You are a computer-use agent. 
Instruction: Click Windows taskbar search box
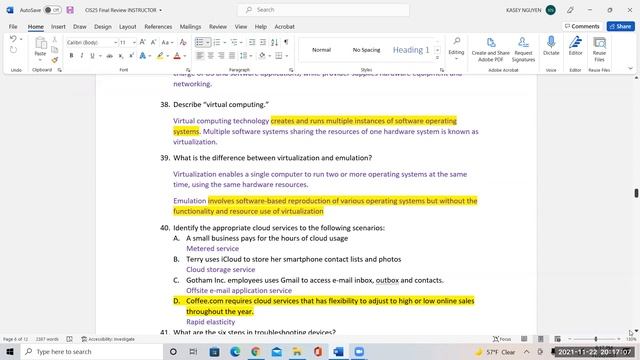click(92, 351)
